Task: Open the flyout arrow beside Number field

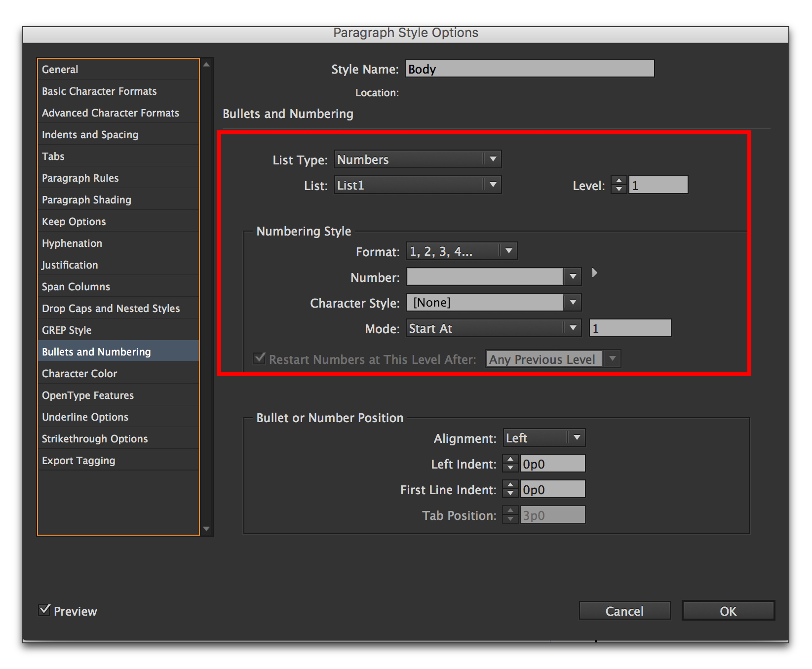Action: click(x=594, y=273)
